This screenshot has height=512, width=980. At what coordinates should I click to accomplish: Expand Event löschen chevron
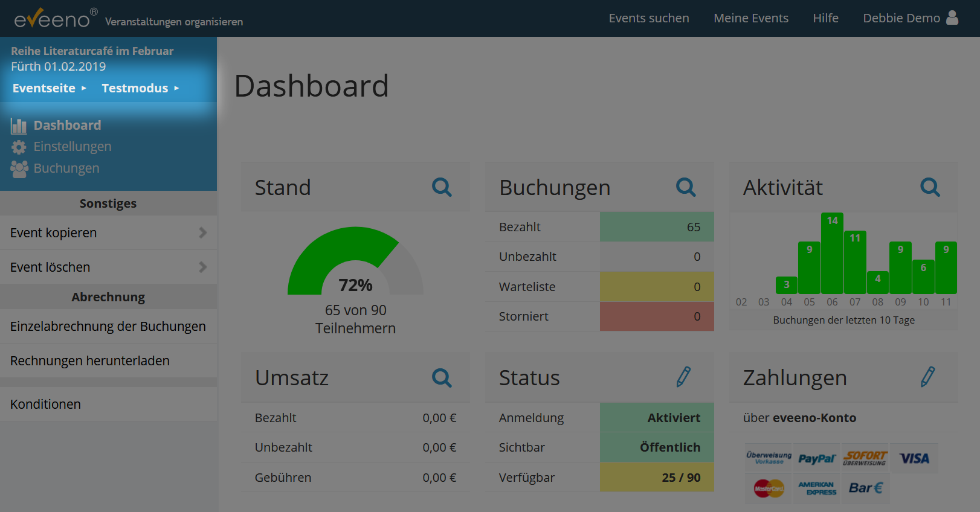pos(203,267)
